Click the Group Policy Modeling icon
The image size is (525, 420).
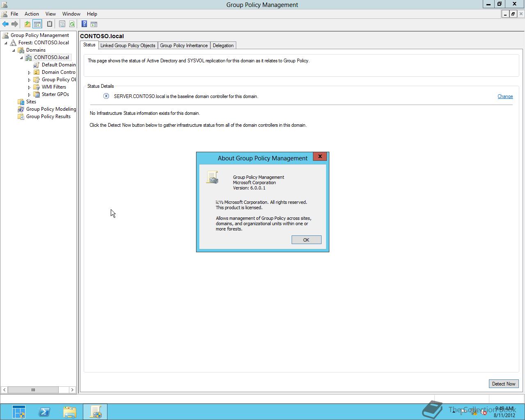pos(21,109)
